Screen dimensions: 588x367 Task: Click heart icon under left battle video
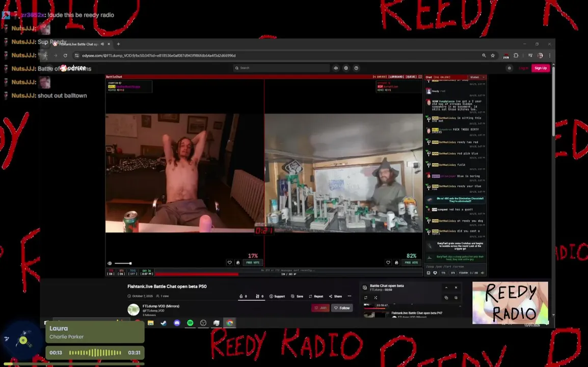(x=229, y=263)
